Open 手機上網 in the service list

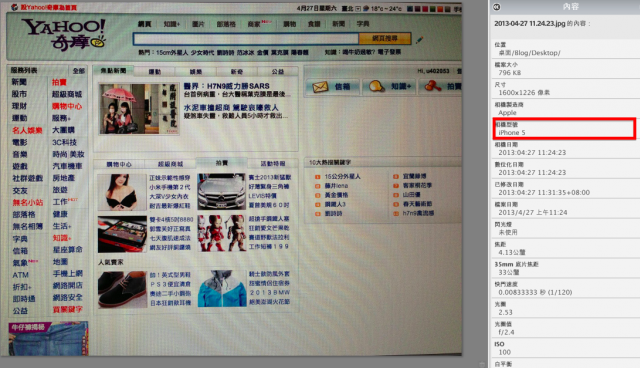67,273
